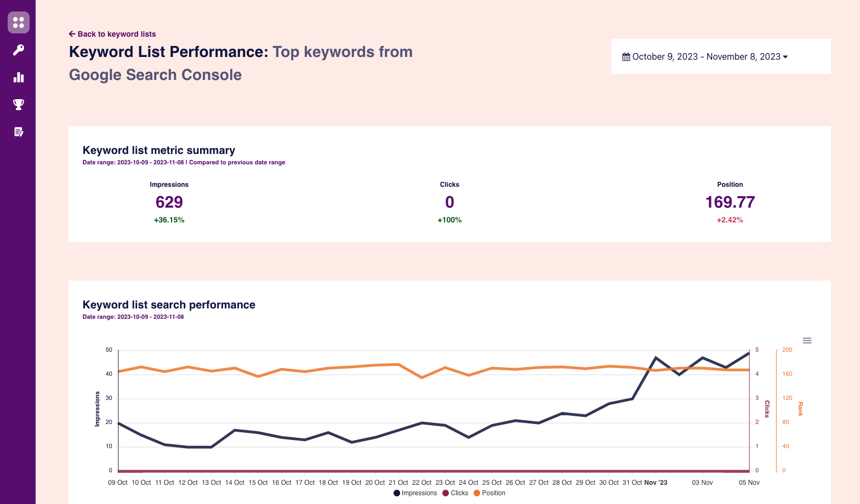Viewport: 860px width, 504px height.
Task: Open the October 9 to November 8 date picker
Action: point(707,56)
